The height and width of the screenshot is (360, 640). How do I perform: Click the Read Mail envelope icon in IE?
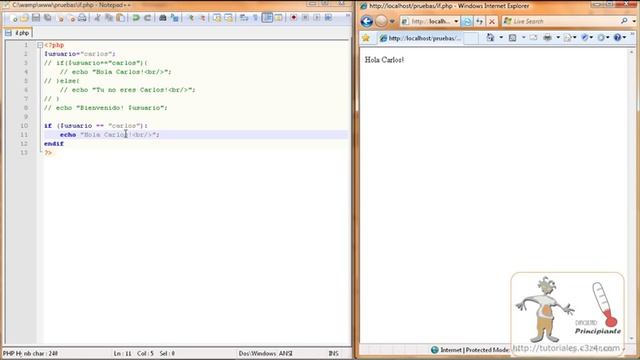533,38
